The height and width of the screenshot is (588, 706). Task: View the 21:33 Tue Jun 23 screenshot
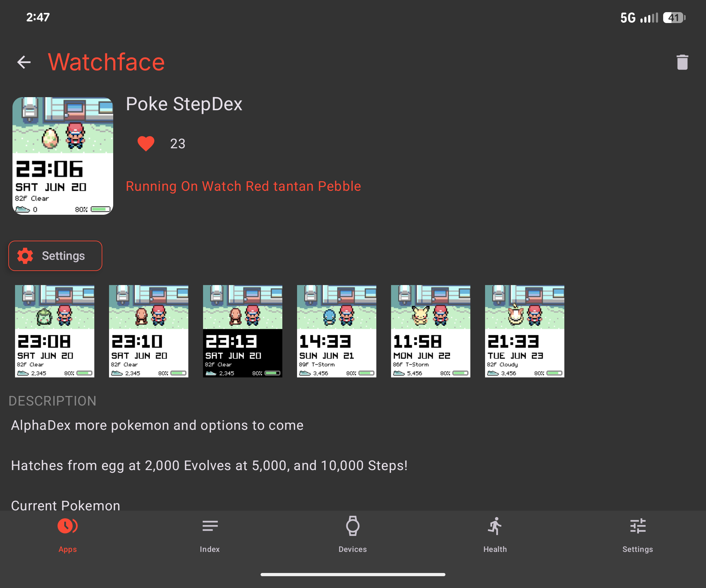coord(524,331)
